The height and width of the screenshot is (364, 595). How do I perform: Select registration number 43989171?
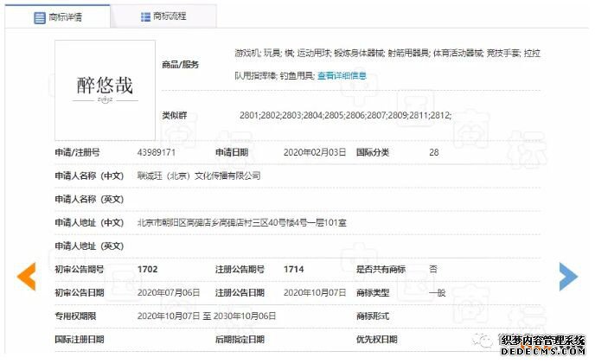tap(157, 152)
